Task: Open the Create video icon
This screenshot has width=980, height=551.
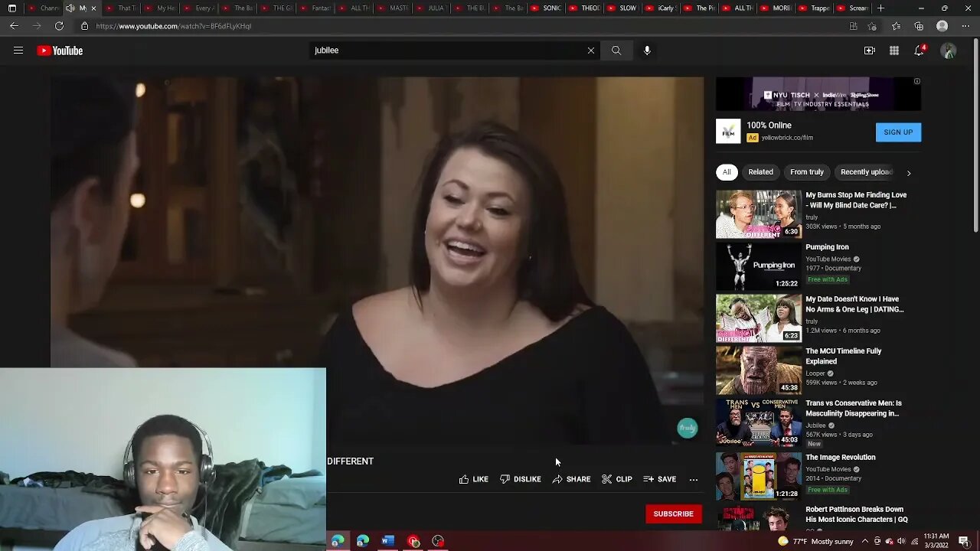Action: 870,51
